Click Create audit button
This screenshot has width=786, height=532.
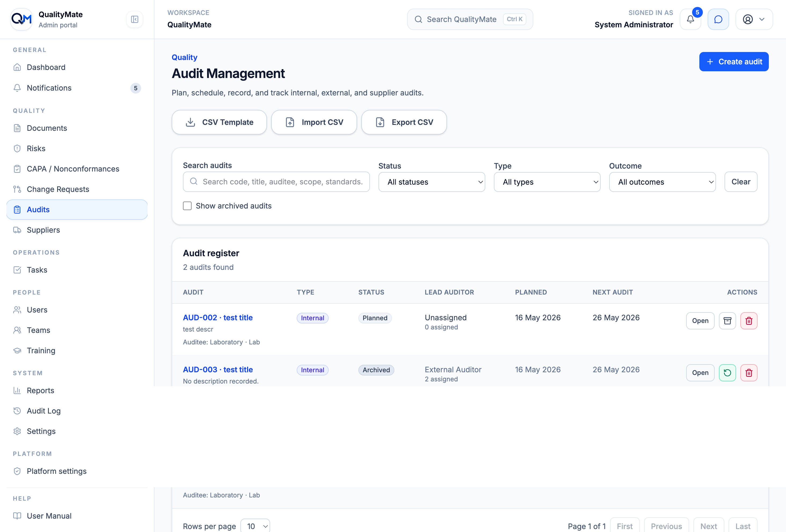coord(734,62)
